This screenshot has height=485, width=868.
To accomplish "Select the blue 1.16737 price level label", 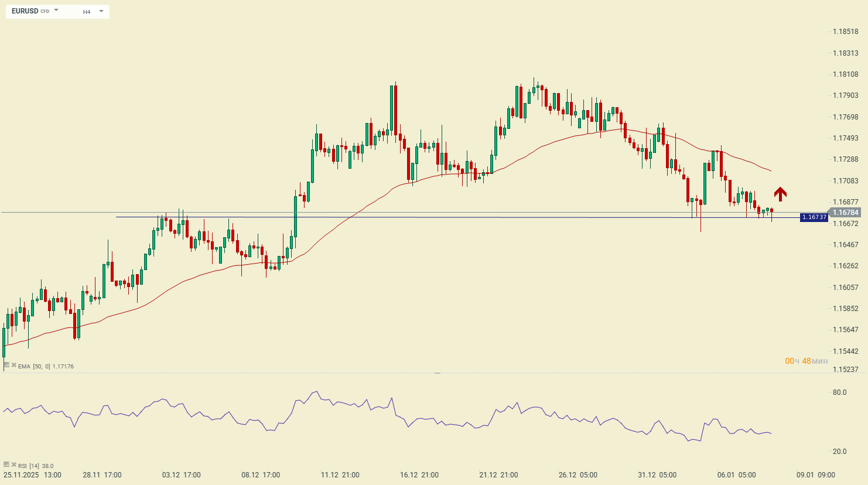I will (x=814, y=217).
